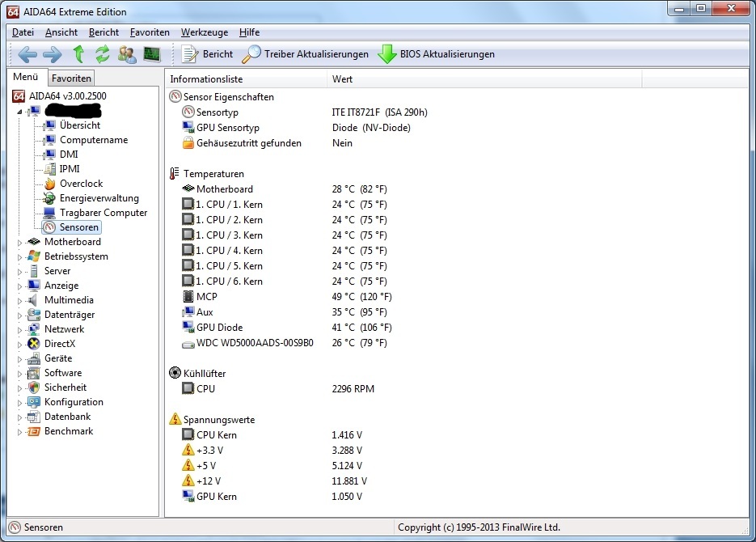Click the Anzeige monitor icon

pos(34,286)
